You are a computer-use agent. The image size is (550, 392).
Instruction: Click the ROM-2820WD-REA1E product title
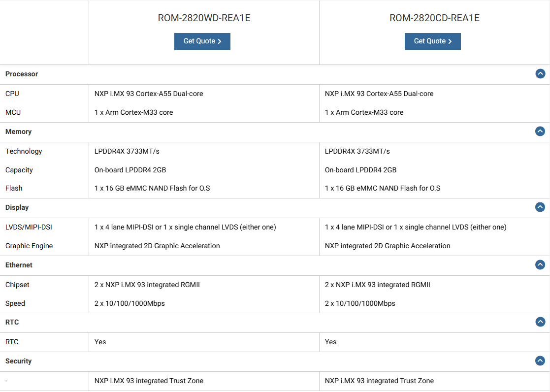coord(204,18)
